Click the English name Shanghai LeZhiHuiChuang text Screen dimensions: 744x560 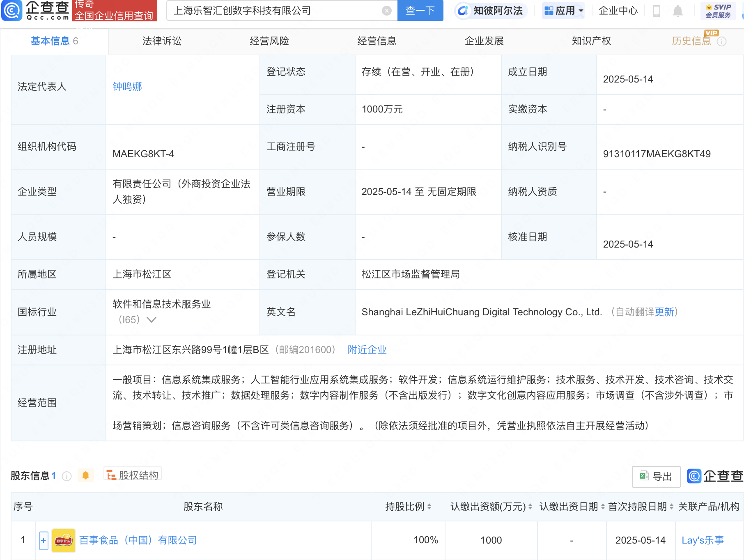(482, 312)
